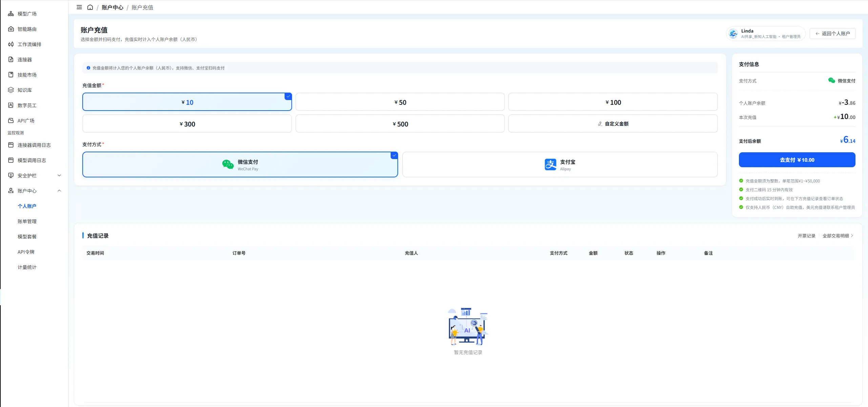The image size is (868, 407).
Task: Click the 状态 column header
Action: [x=629, y=253]
